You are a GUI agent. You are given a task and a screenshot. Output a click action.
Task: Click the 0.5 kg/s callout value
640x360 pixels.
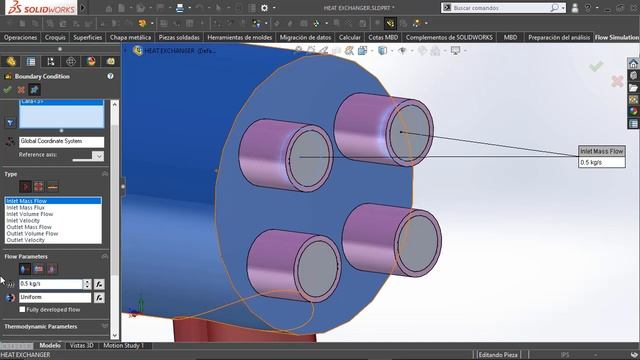point(602,162)
